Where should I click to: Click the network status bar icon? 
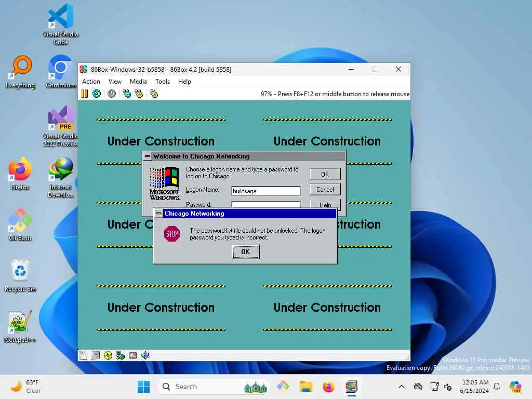pos(121,355)
